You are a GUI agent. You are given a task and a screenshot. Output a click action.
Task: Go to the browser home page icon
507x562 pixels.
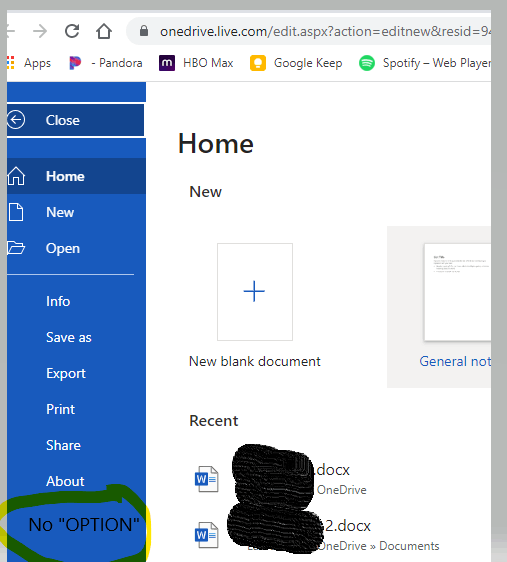coord(104,31)
